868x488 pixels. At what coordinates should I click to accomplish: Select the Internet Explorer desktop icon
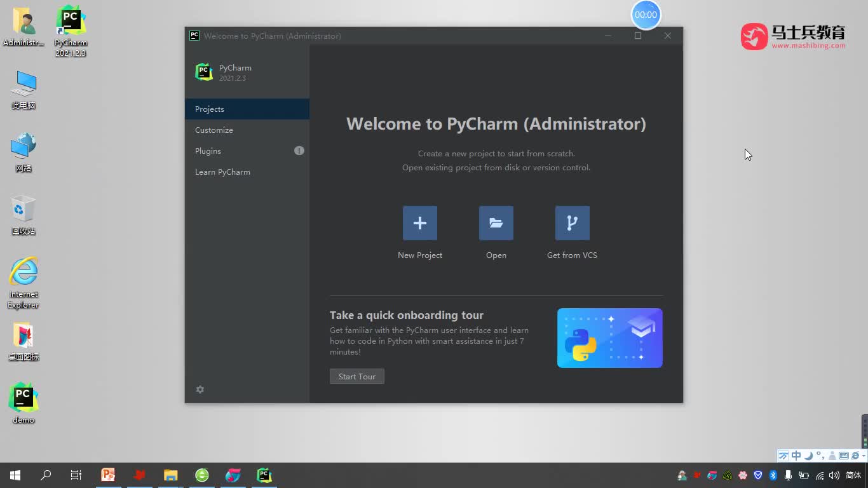pos(24,283)
